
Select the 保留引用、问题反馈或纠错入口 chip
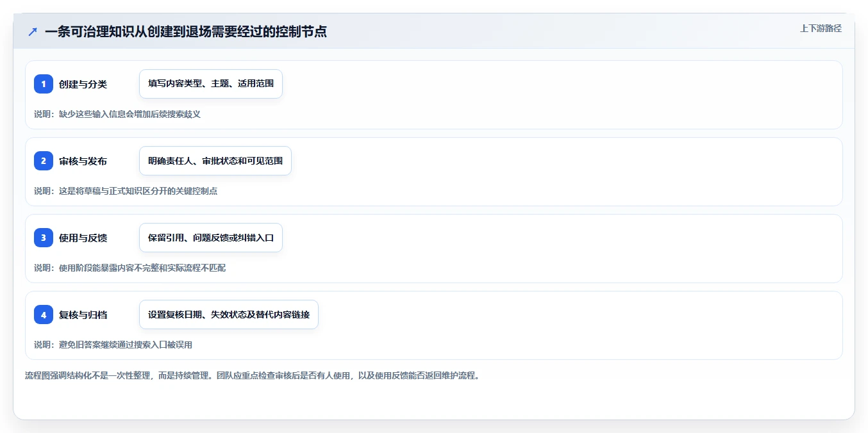[x=211, y=238]
